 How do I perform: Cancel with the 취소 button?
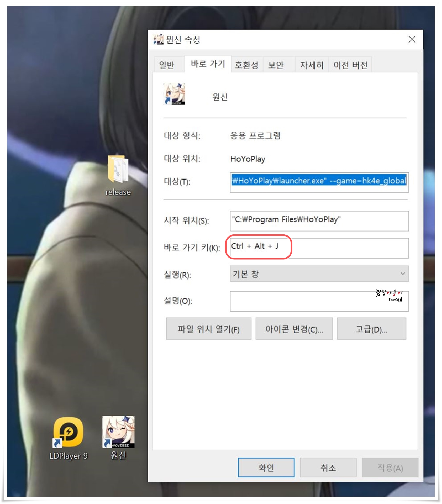pyautogui.click(x=328, y=468)
